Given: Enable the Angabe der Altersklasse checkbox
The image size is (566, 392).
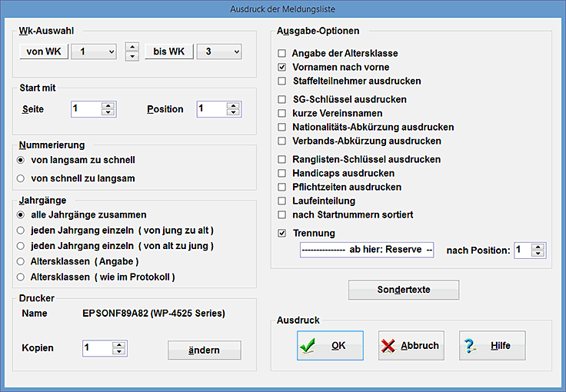Looking at the screenshot, I should point(282,54).
